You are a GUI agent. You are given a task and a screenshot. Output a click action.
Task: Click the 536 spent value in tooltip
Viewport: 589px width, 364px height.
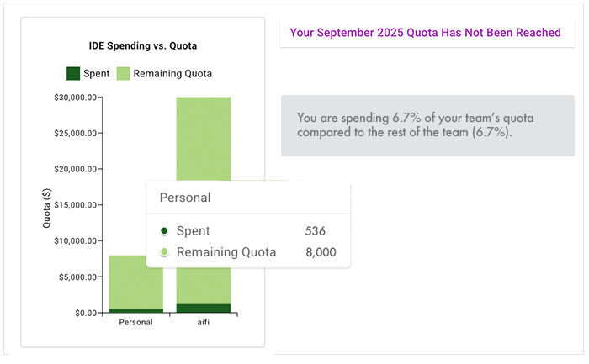pyautogui.click(x=315, y=231)
